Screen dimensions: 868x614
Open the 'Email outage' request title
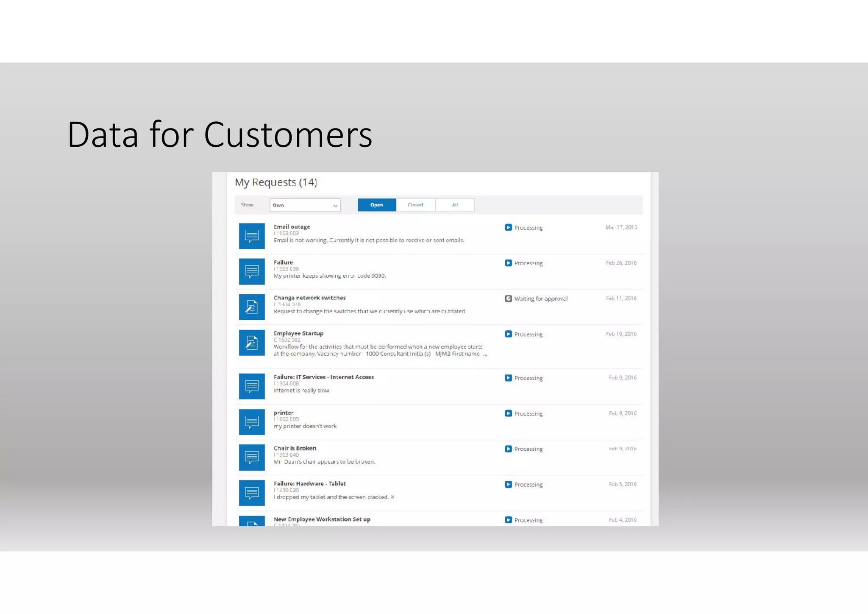click(x=292, y=227)
